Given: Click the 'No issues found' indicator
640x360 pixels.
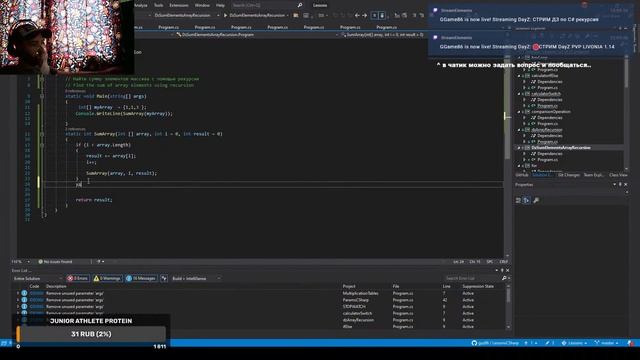Looking at the screenshot, I should click(x=55, y=262).
